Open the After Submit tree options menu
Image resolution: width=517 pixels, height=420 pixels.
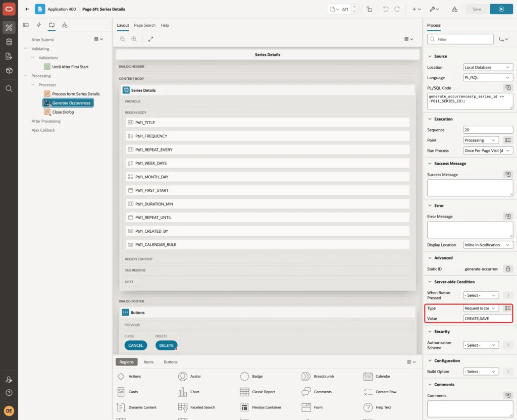pyautogui.click(x=98, y=39)
